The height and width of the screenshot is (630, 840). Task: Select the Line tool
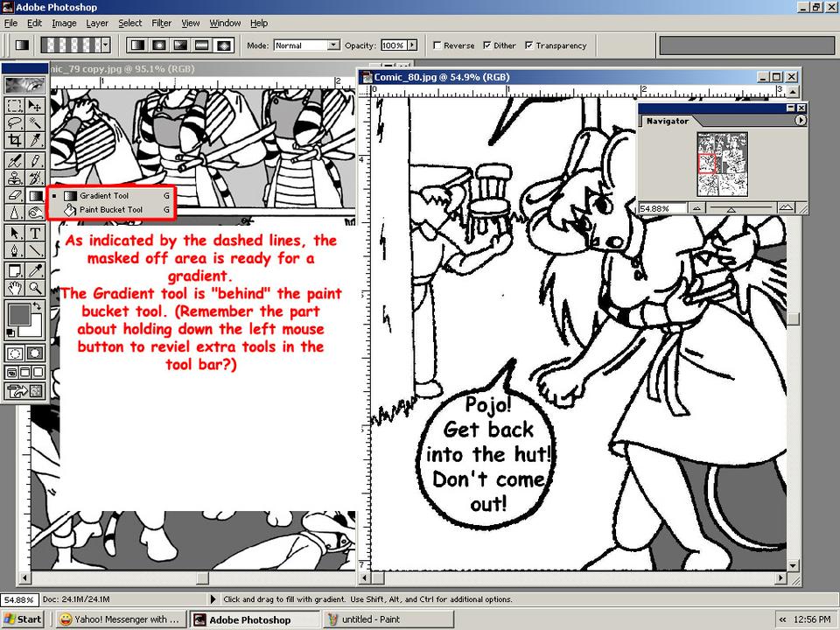(x=35, y=250)
